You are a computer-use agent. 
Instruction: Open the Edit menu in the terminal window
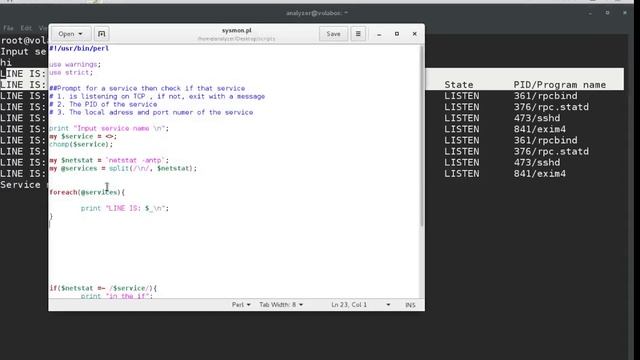click(26, 28)
